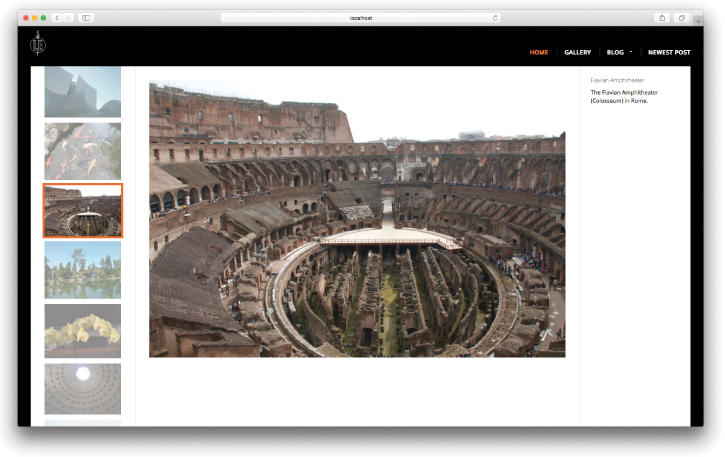Open the Pantheon dome ceiling thumbnail
Image resolution: width=725 pixels, height=457 pixels.
(82, 388)
